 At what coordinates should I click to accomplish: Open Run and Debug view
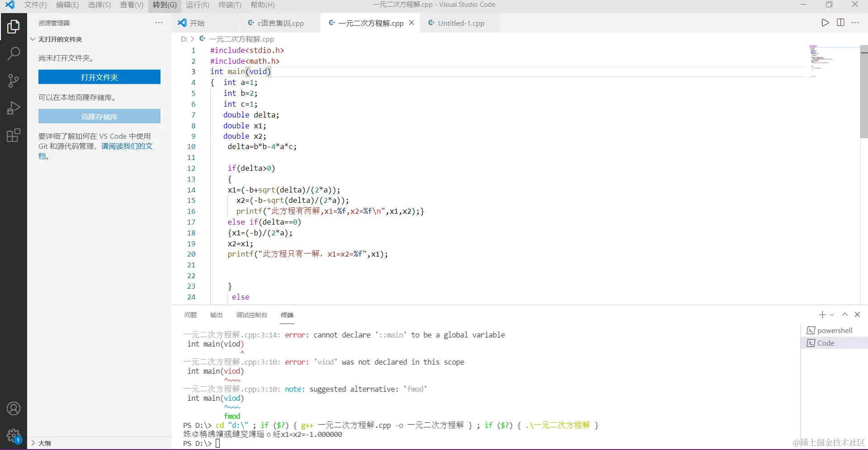pyautogui.click(x=14, y=108)
